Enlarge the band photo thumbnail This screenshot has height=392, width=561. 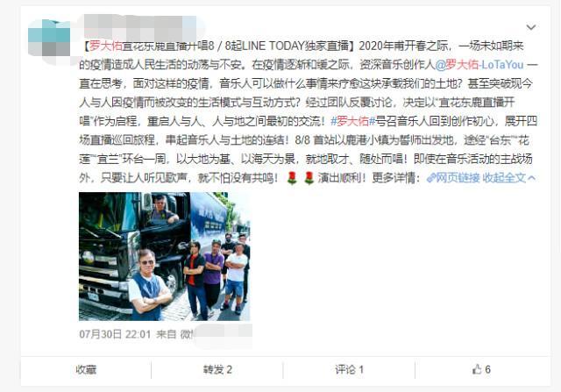[x=164, y=256]
